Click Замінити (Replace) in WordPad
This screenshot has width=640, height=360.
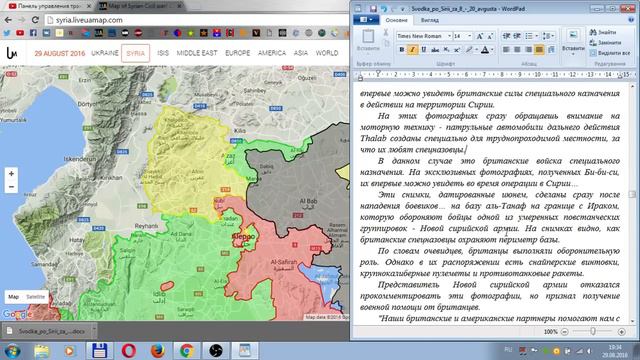pyautogui.click(x=605, y=42)
